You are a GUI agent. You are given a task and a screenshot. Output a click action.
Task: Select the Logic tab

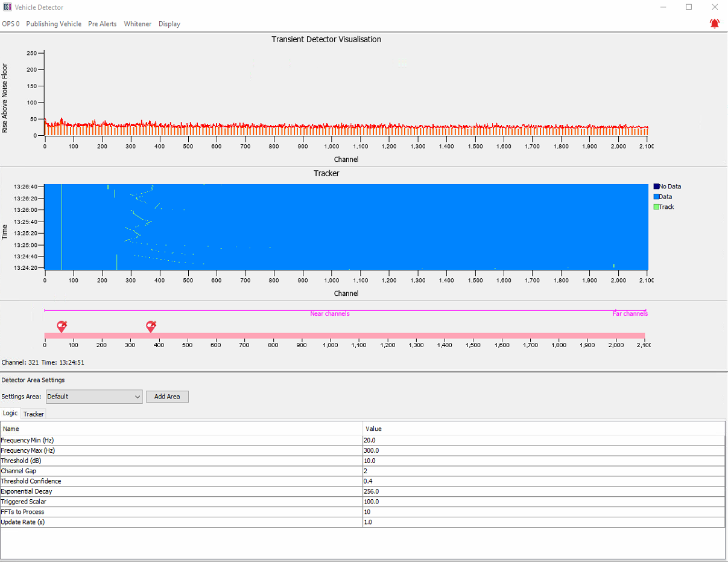(x=10, y=414)
